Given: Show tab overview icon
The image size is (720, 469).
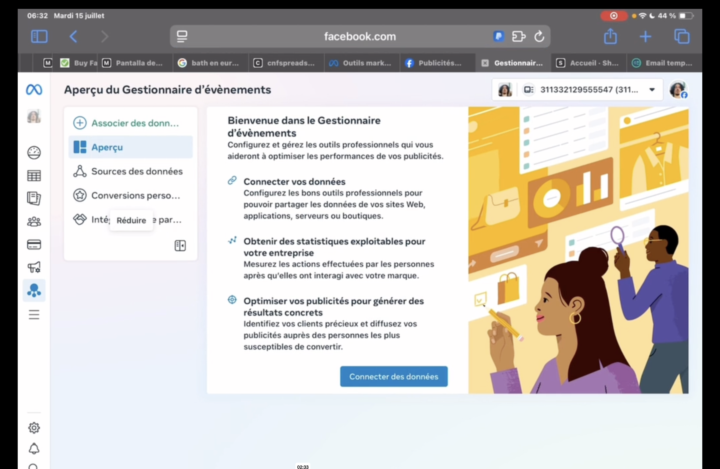Looking at the screenshot, I should coord(682,36).
